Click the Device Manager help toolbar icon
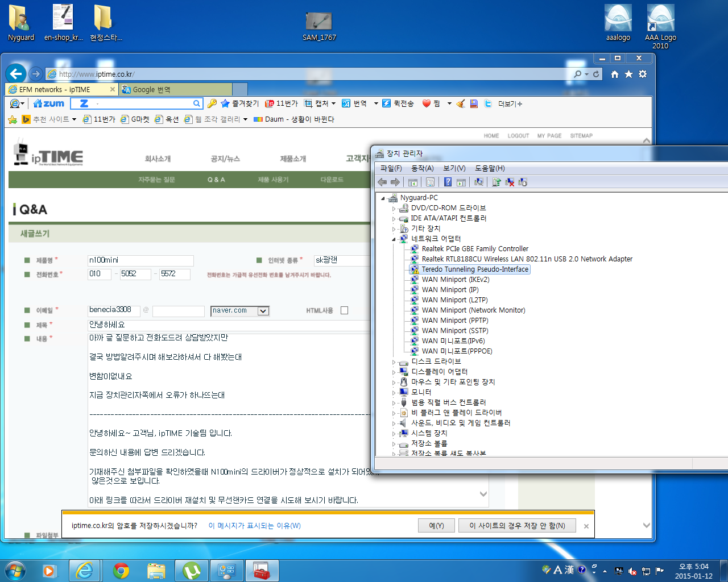This screenshot has height=582, width=728. click(448, 182)
